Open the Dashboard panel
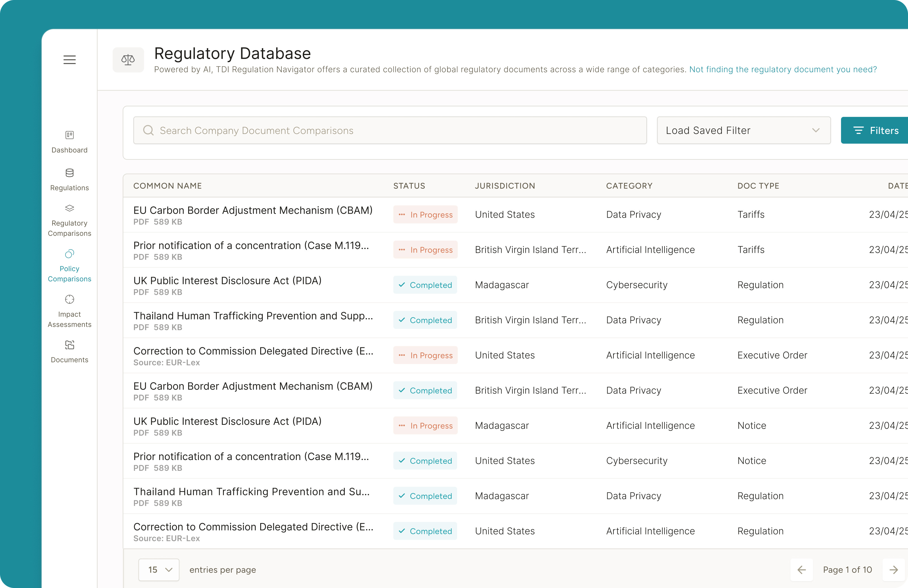This screenshot has width=908, height=588. click(x=70, y=142)
